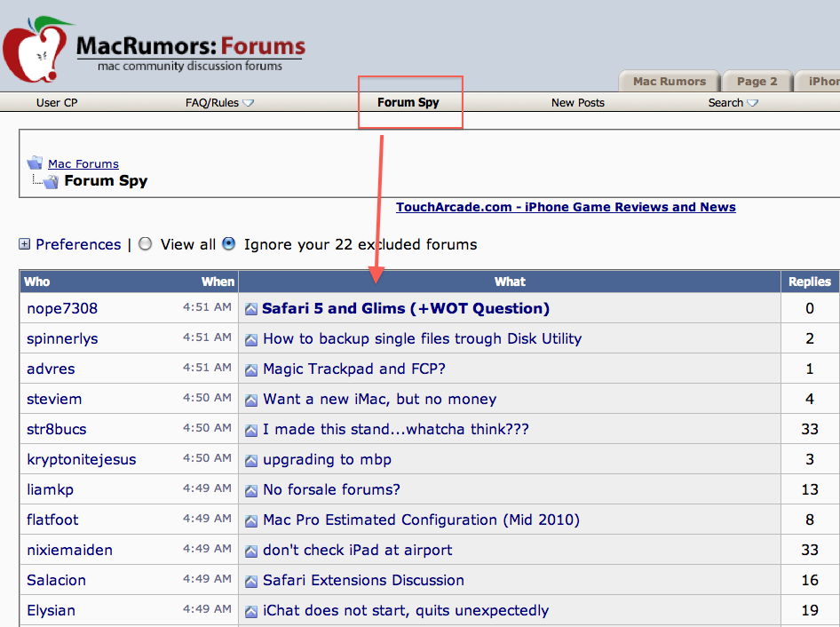
Task: Click the post icon beside Want a new iMac
Action: click(x=250, y=400)
